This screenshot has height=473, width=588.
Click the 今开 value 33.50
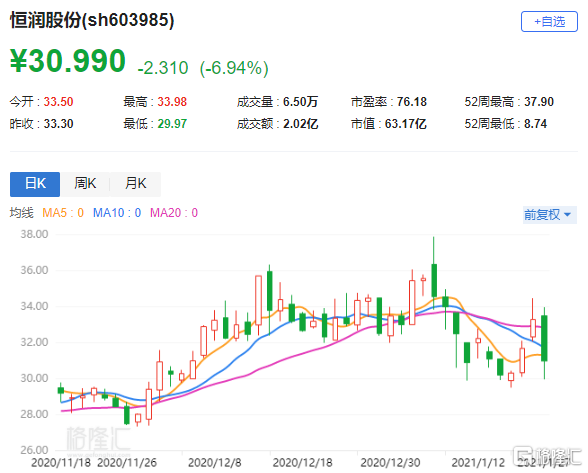pos(58,102)
